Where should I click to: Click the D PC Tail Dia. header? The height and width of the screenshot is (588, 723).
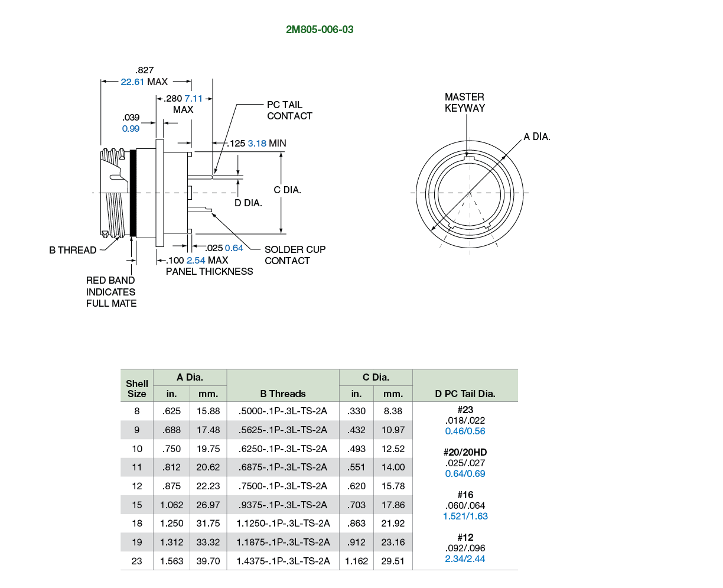(x=465, y=394)
